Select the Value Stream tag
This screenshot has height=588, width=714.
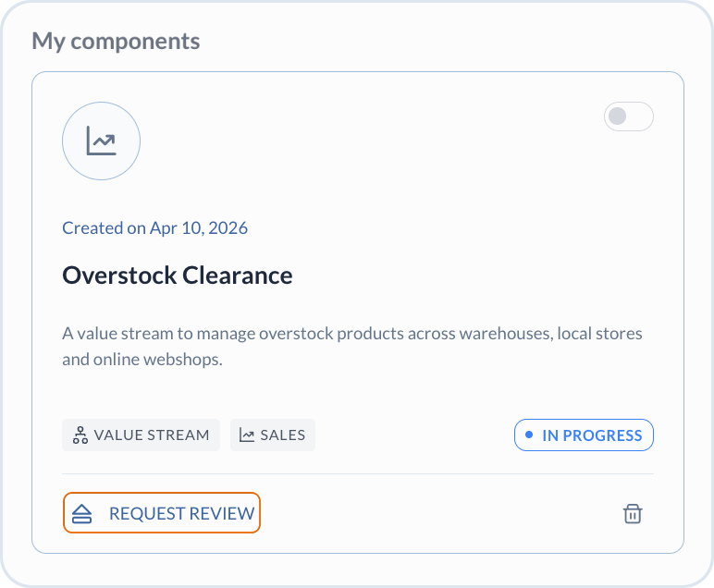coord(142,435)
